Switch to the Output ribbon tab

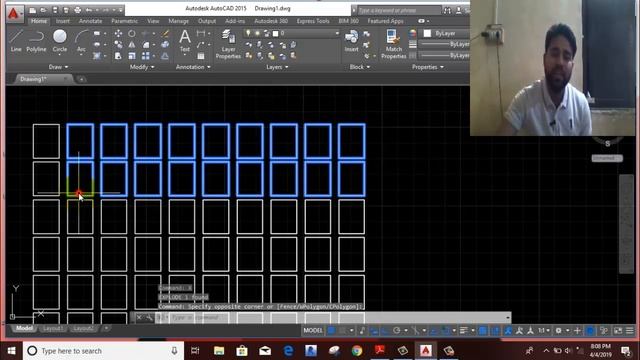pos(207,21)
